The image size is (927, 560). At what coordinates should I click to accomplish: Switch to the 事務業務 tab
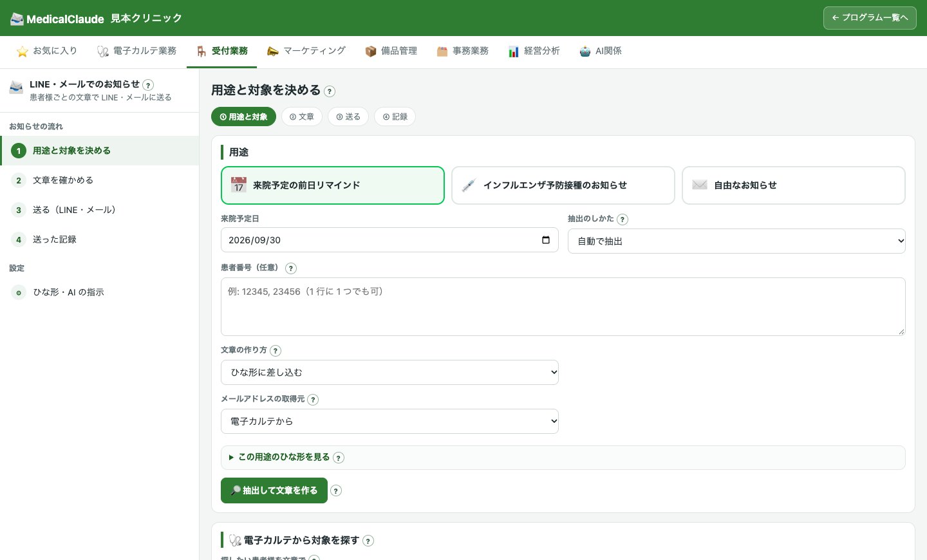[x=463, y=51]
